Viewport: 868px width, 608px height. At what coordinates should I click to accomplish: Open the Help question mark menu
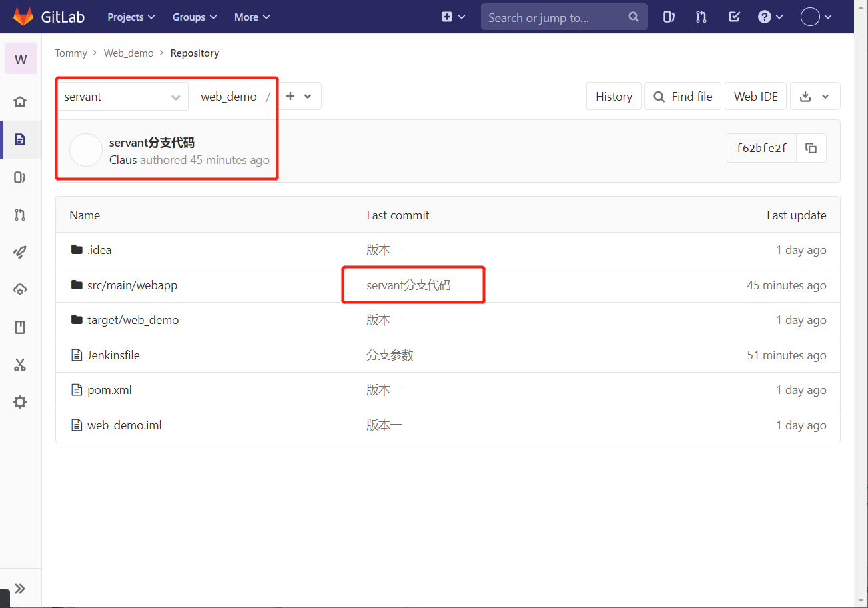(x=770, y=17)
